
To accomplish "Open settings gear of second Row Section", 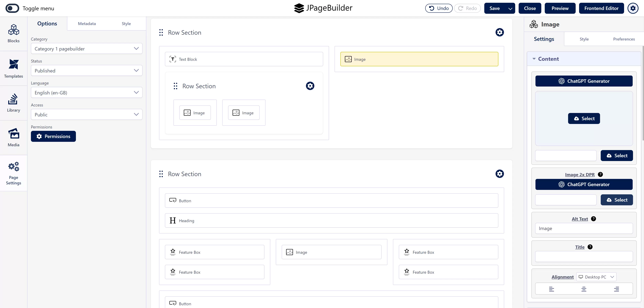I will tap(500, 174).
